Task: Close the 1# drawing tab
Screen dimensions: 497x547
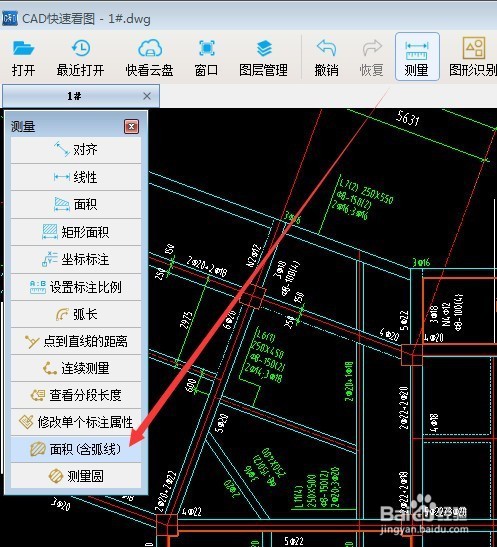Action: pyautogui.click(x=147, y=96)
